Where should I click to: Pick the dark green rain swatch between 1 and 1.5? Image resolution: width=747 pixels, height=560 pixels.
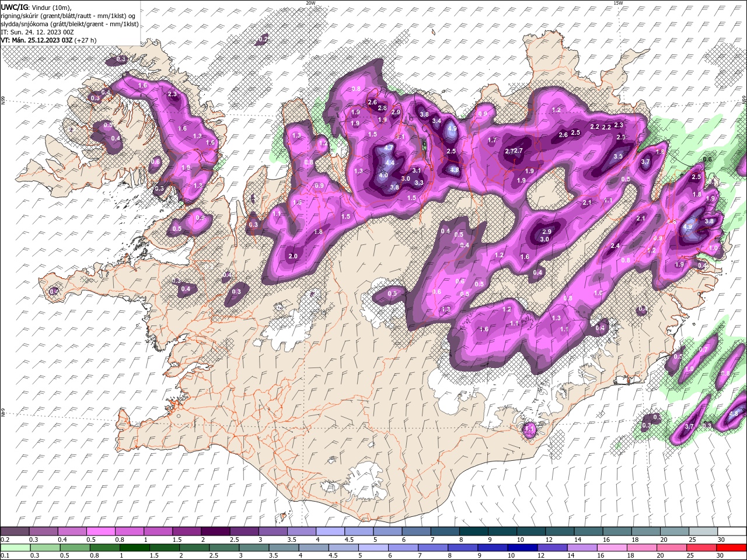pos(135,548)
